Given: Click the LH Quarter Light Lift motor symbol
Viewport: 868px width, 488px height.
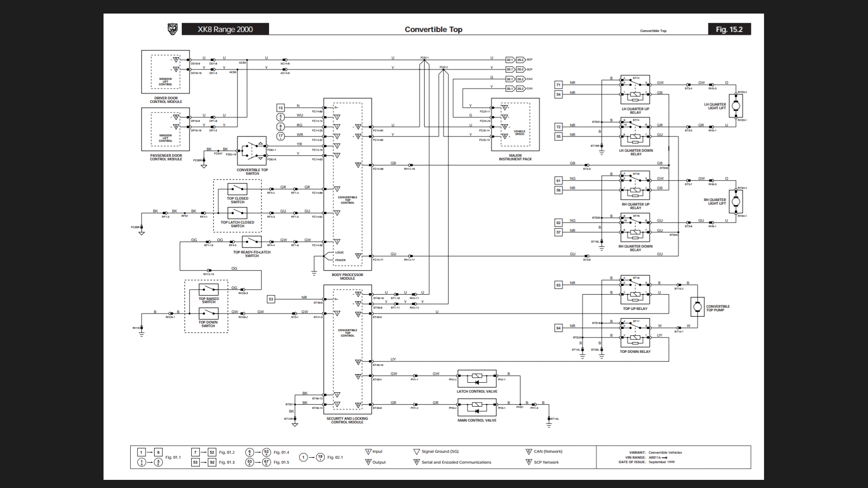Looking at the screenshot, I should click(x=736, y=106).
